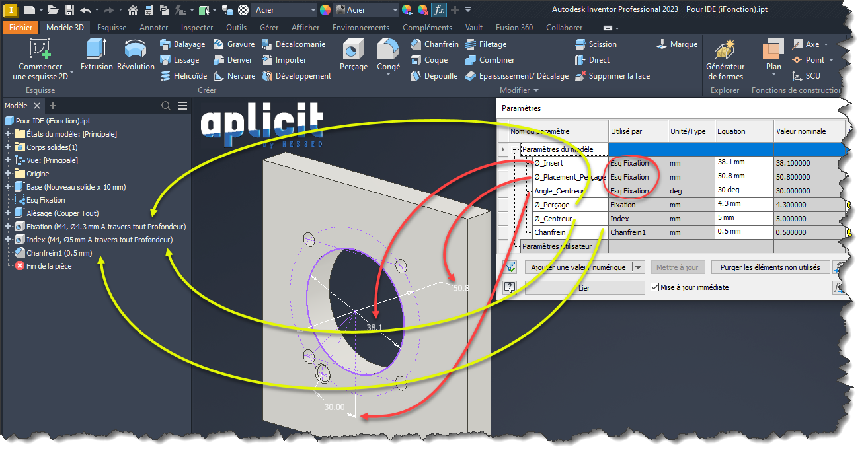Toggle Mise à jour immédiate checkbox
This screenshot has width=868, height=457.
click(x=655, y=287)
